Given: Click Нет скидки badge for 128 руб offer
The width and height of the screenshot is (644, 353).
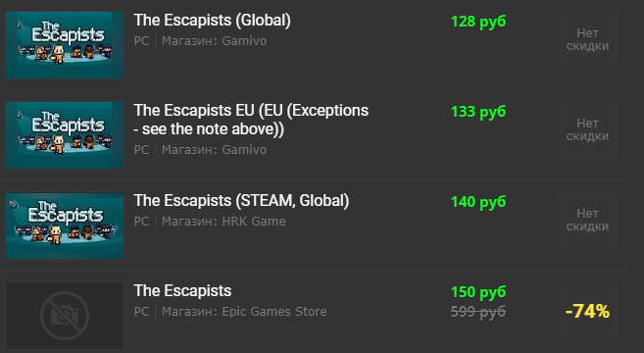Looking at the screenshot, I should point(587,39).
